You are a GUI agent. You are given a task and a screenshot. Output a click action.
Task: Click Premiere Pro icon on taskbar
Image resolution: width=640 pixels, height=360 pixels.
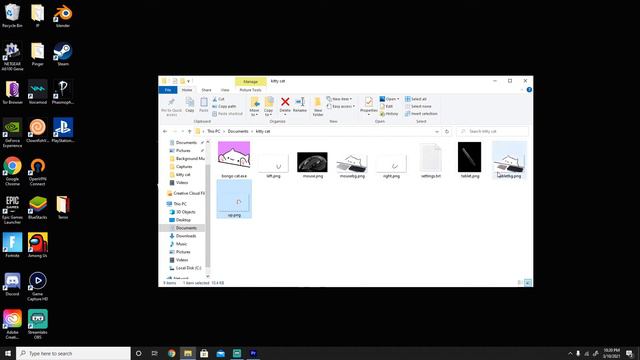253,353
